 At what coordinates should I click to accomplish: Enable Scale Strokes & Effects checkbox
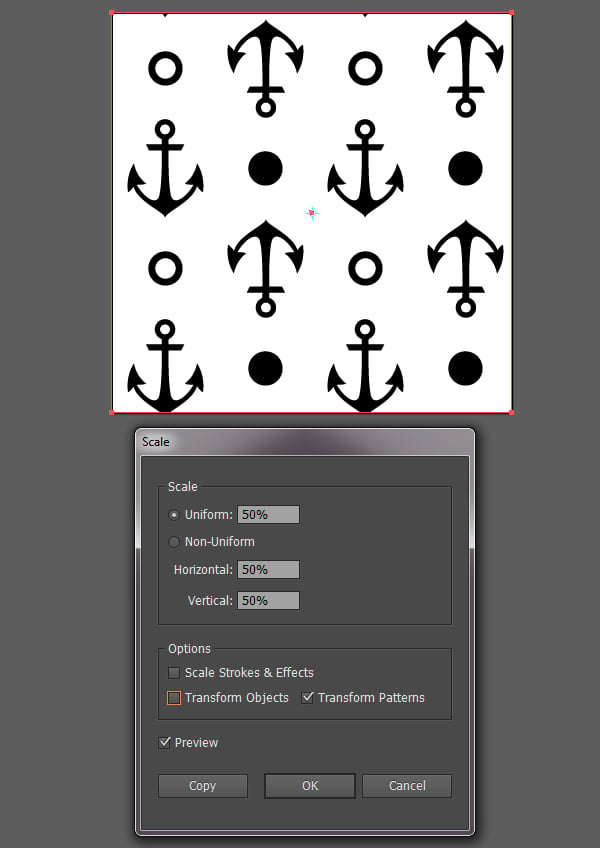174,673
